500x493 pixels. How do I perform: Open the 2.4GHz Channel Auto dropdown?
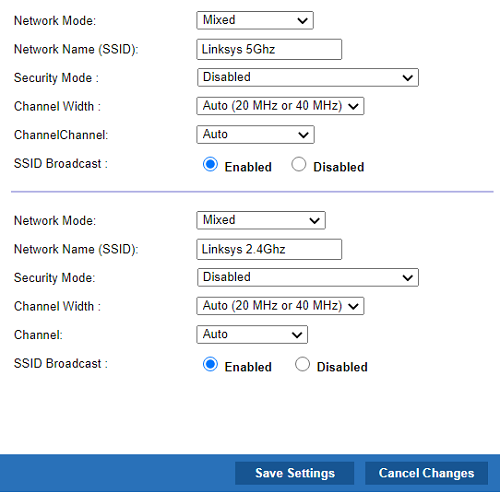click(x=252, y=335)
